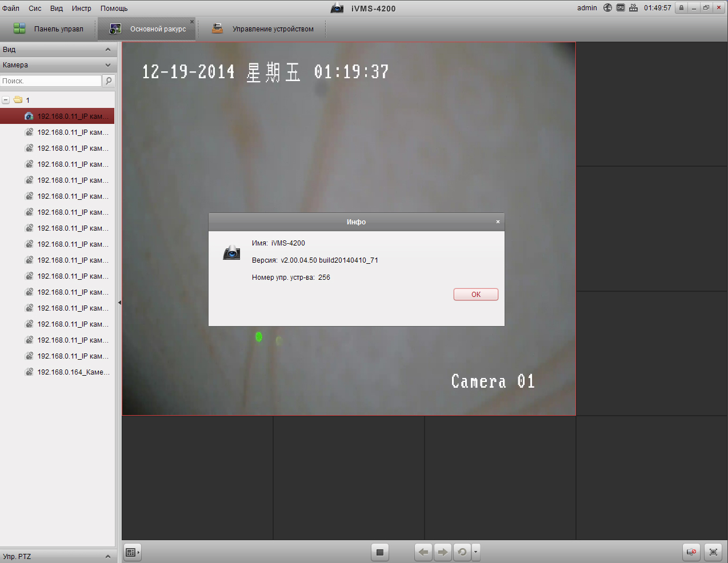
Task: Close the Инфо dialog
Action: 498,222
